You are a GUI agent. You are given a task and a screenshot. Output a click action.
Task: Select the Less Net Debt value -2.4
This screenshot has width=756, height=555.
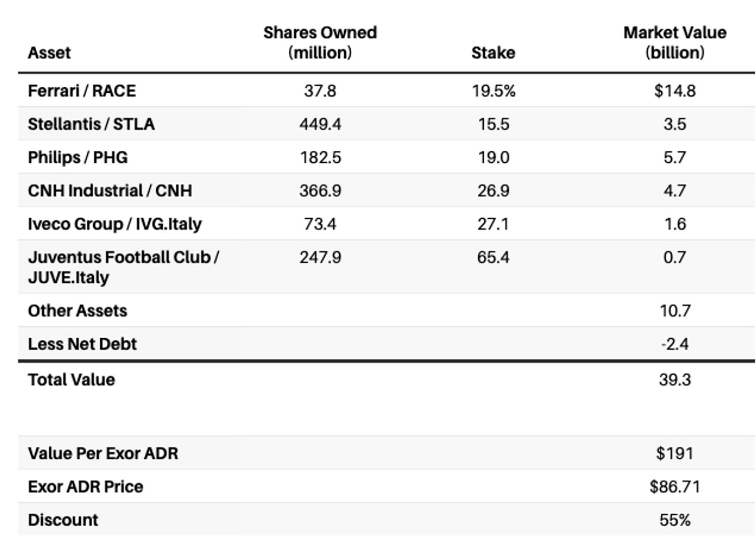[x=674, y=344]
